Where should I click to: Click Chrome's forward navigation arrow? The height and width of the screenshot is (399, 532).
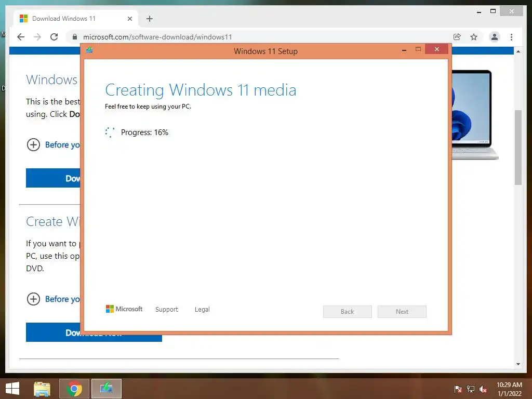[x=37, y=37]
